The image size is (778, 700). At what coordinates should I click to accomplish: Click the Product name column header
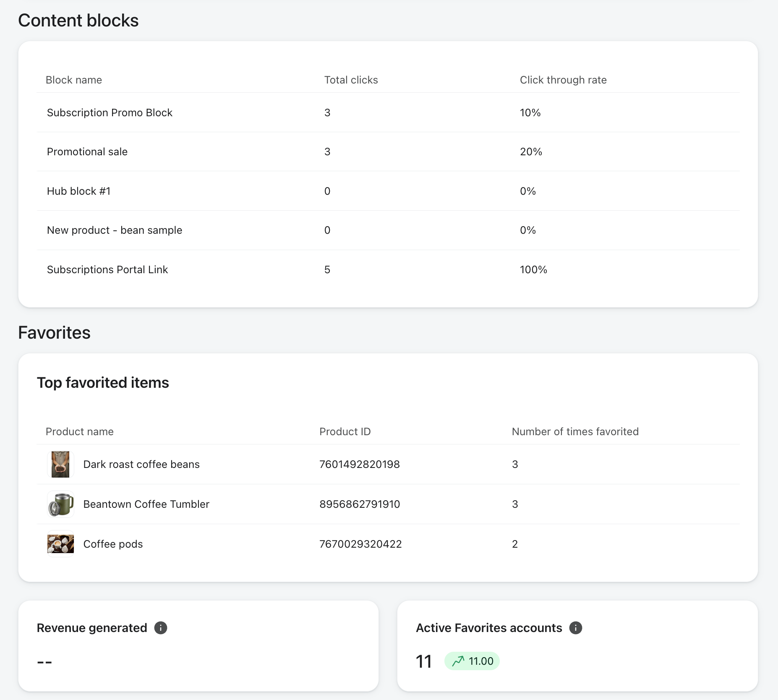80,431
